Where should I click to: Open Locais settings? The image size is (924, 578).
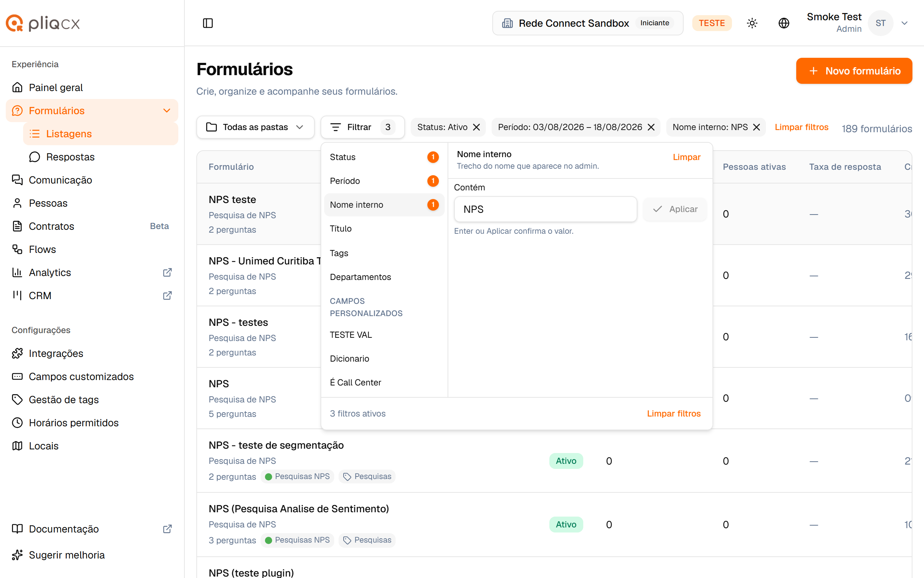[92, 446]
